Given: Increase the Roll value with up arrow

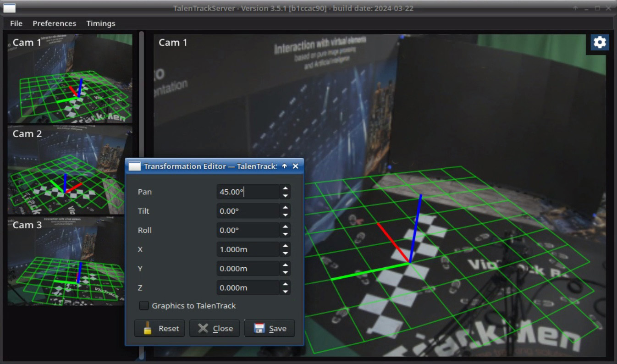Looking at the screenshot, I should click(x=285, y=226).
